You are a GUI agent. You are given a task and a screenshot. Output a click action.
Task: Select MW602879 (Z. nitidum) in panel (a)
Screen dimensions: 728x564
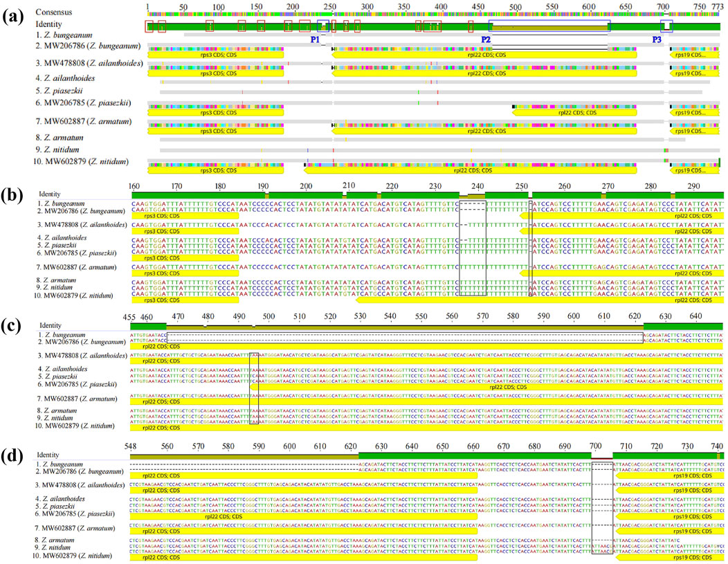coord(82,161)
